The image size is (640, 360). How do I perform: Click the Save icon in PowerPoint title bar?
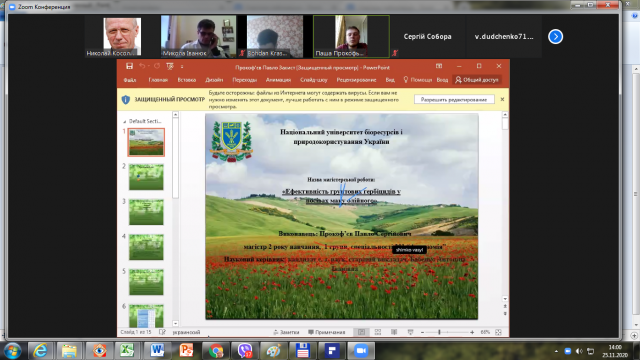click(129, 66)
